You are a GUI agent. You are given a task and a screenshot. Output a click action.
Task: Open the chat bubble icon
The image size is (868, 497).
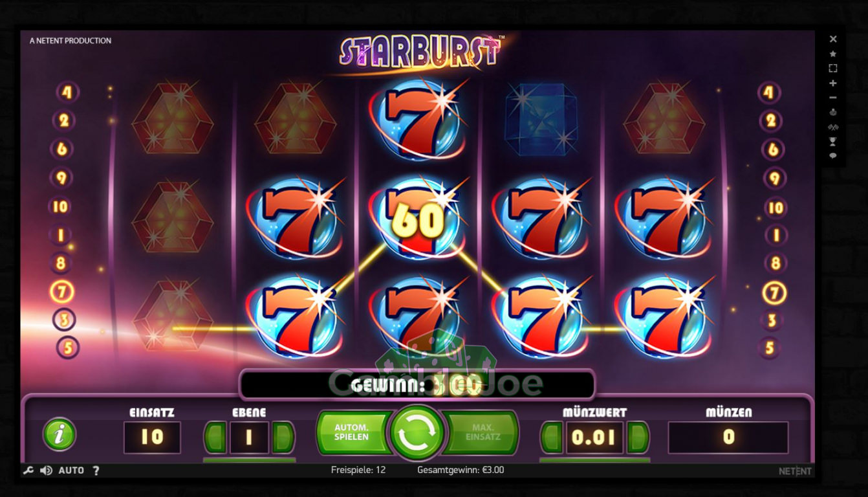(833, 155)
